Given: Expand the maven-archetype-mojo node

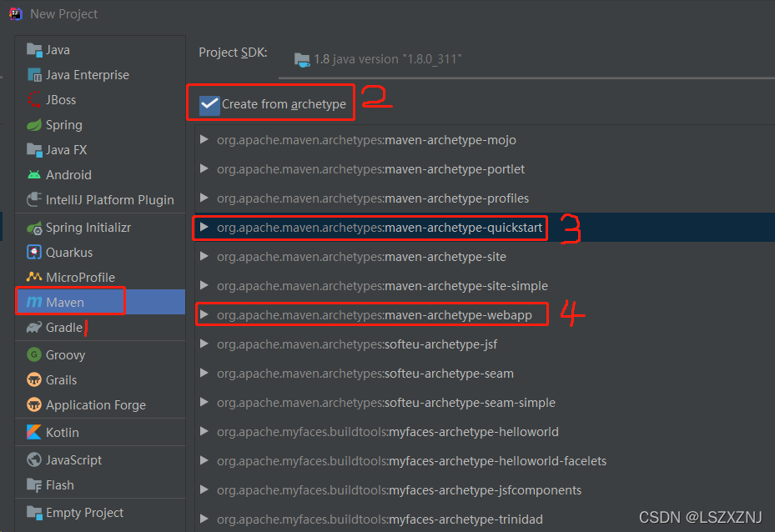Looking at the screenshot, I should pyautogui.click(x=204, y=140).
